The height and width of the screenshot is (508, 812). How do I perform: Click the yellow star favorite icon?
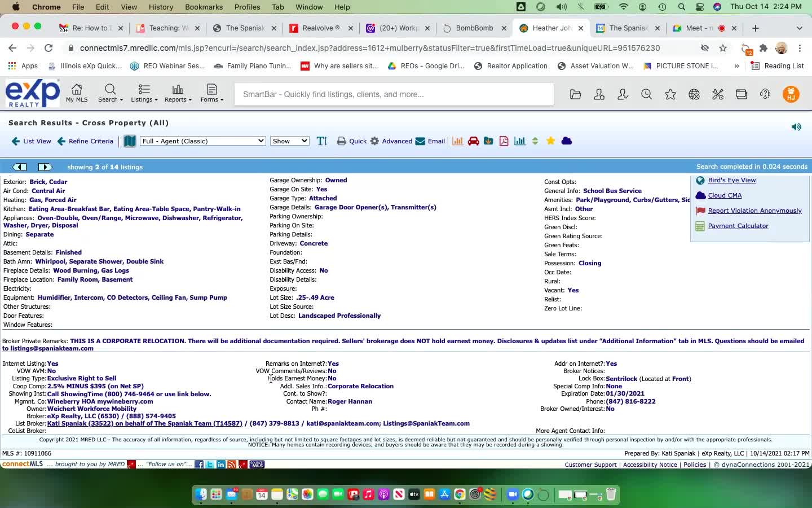point(550,141)
